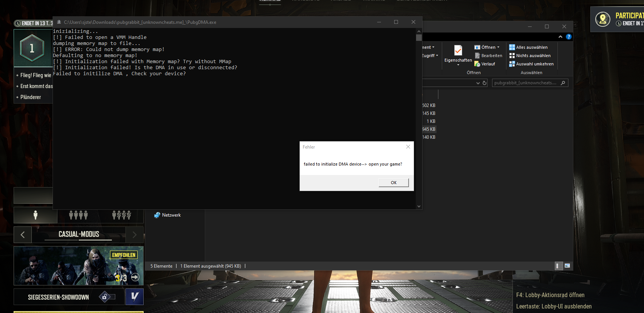Select the crossed-out squad mode icon
This screenshot has width=644, height=313.
point(121,215)
